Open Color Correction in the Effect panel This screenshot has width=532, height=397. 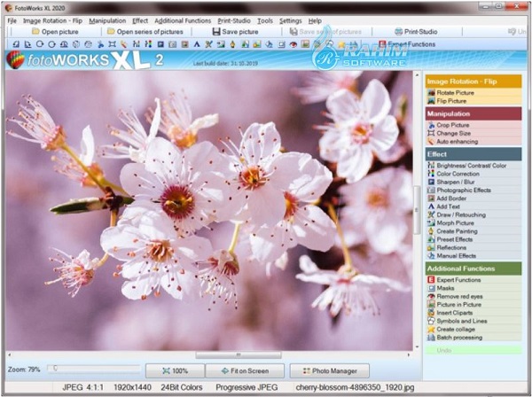(x=473, y=174)
